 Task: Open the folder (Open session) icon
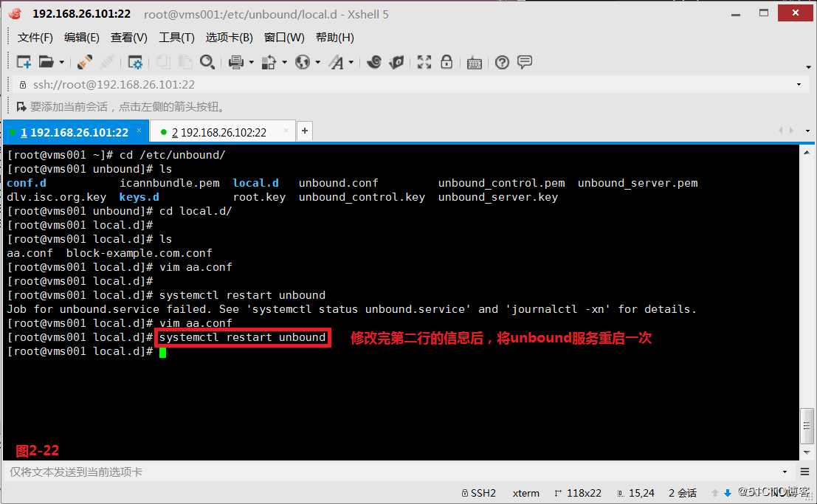[x=46, y=63]
